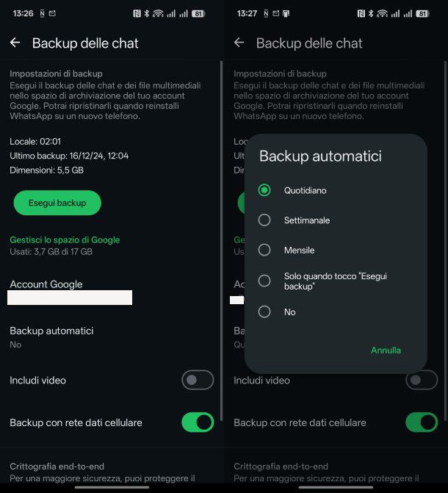The width and height of the screenshot is (448, 493).
Task: Toggle Includi video switch on left screen
Action: (x=198, y=380)
